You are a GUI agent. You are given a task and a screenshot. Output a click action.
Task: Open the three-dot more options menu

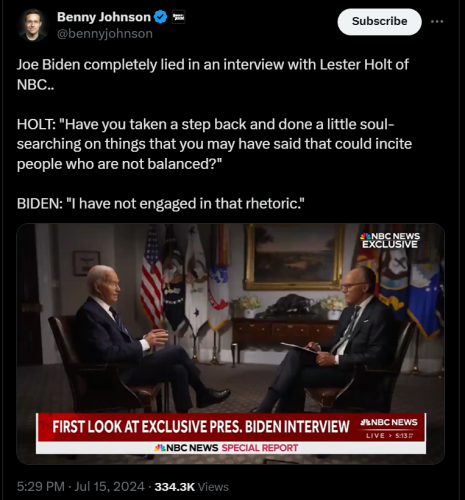[437, 22]
